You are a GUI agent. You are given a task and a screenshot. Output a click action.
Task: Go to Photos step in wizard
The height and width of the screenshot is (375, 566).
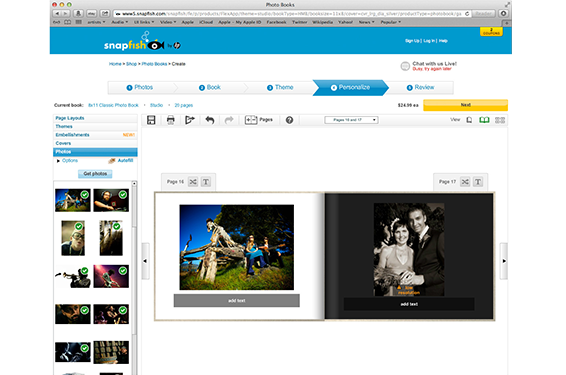[140, 87]
